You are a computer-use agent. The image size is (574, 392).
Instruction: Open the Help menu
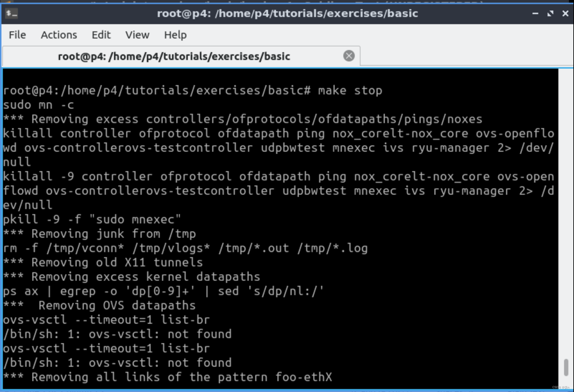[x=175, y=35]
